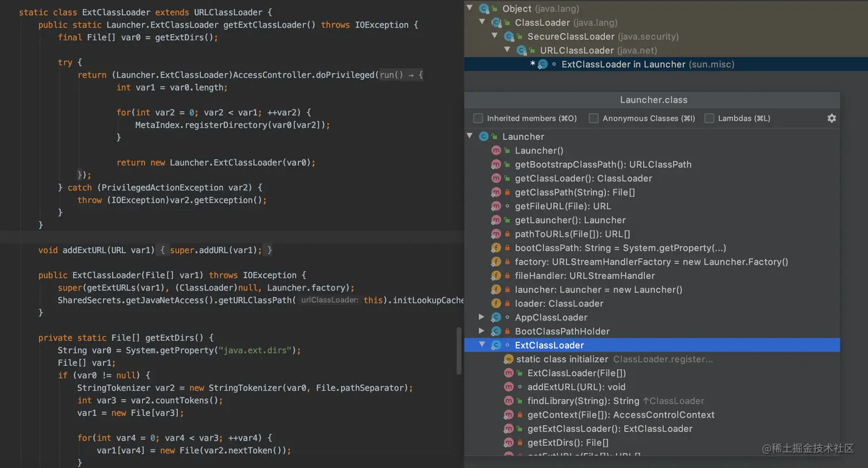
Task: Collapse the ClassLoader node in hierarchy
Action: [x=482, y=22]
